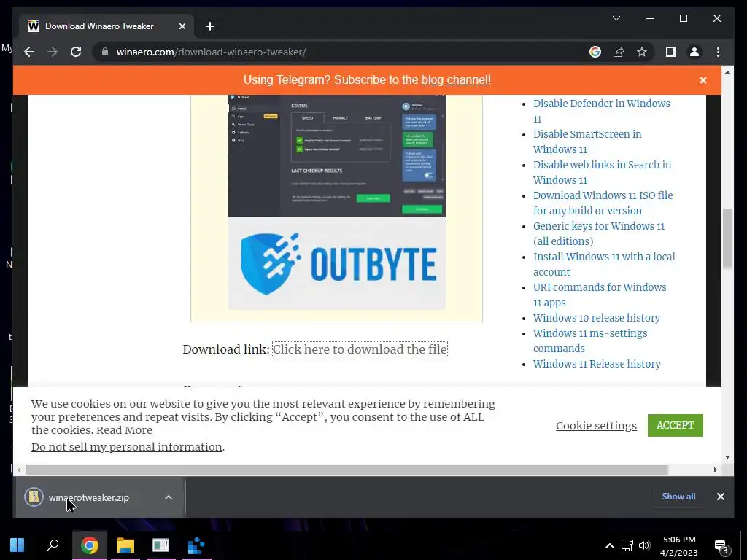
Task: Open the cookie Read More link
Action: pos(124,430)
